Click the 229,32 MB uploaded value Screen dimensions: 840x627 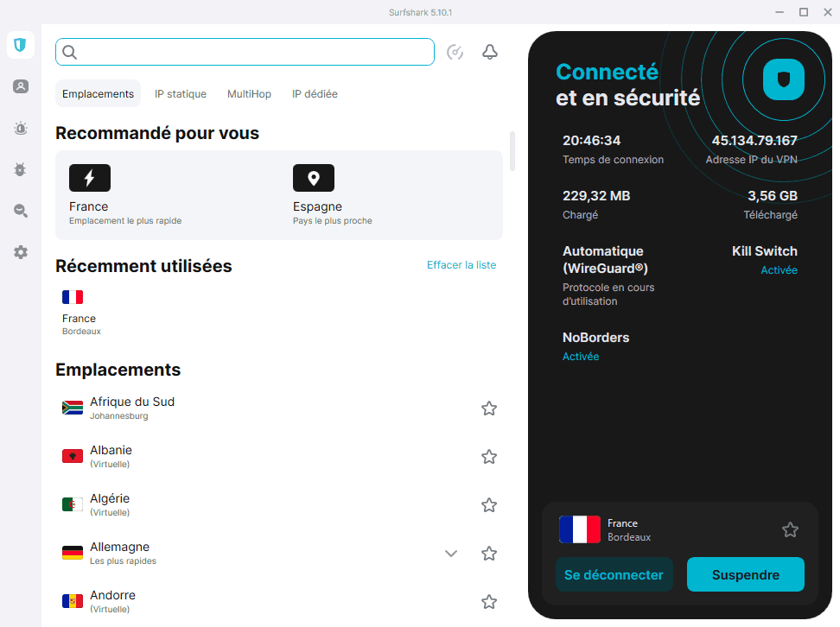point(596,196)
